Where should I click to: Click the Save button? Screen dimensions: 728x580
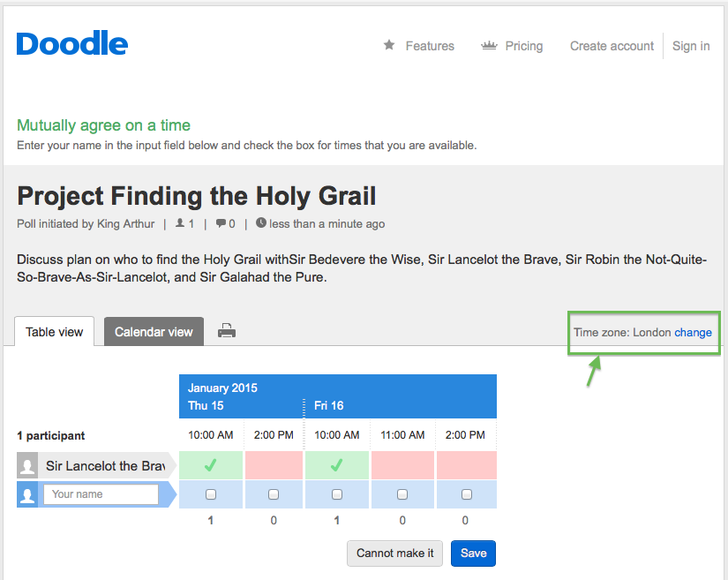click(473, 553)
